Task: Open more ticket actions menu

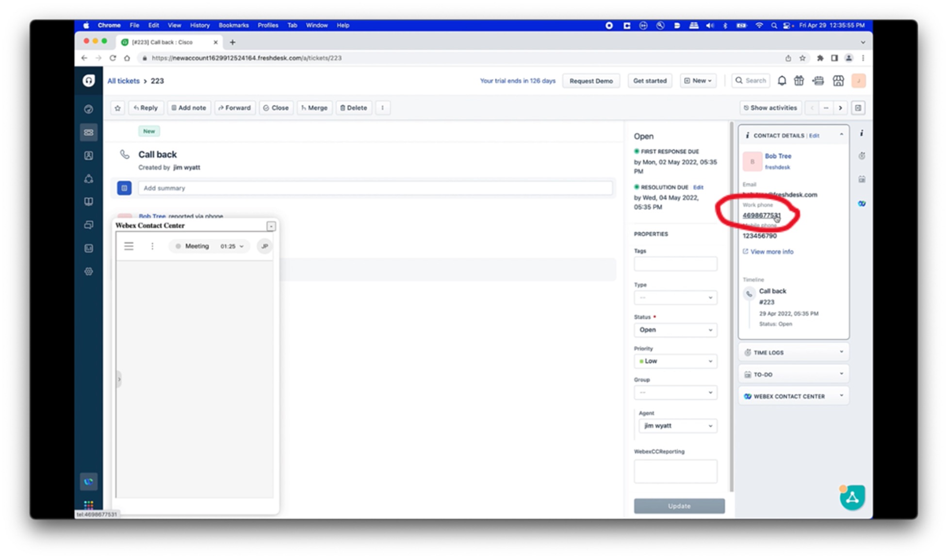Action: click(x=382, y=108)
